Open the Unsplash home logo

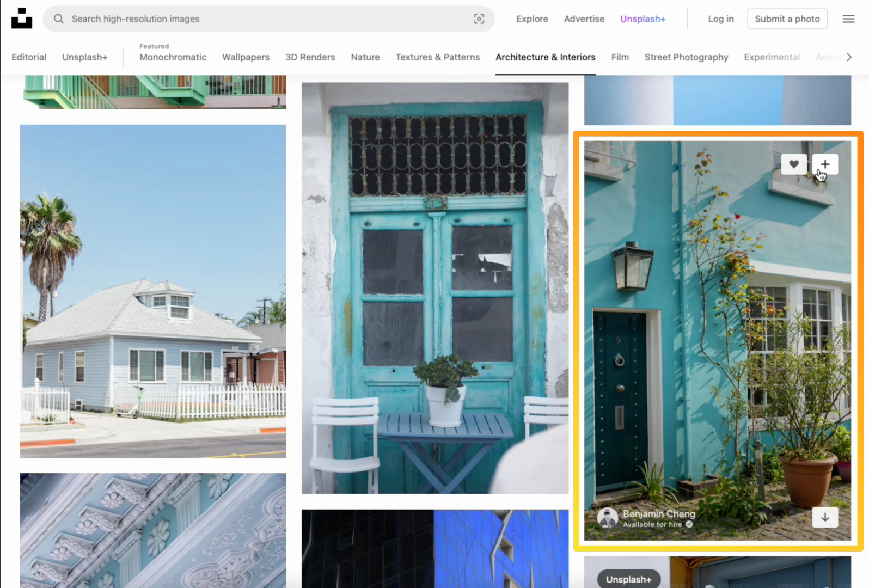tap(22, 19)
